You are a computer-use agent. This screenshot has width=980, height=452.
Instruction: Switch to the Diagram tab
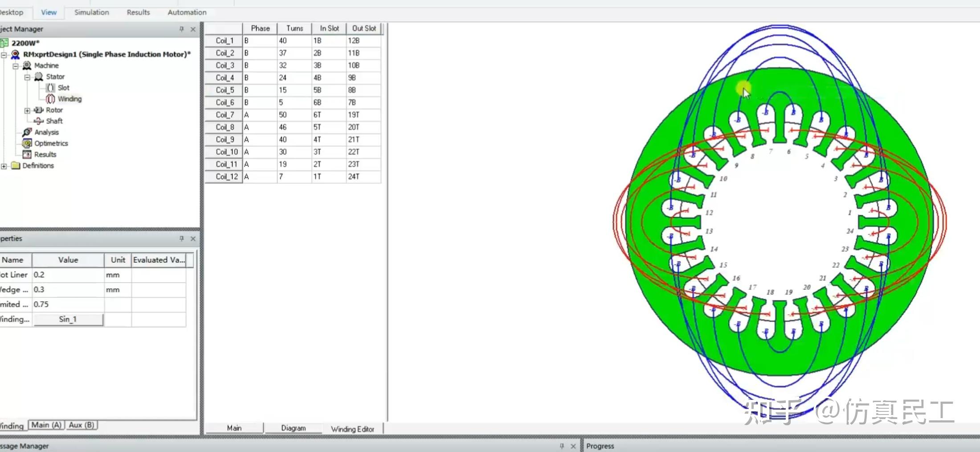pyautogui.click(x=294, y=428)
